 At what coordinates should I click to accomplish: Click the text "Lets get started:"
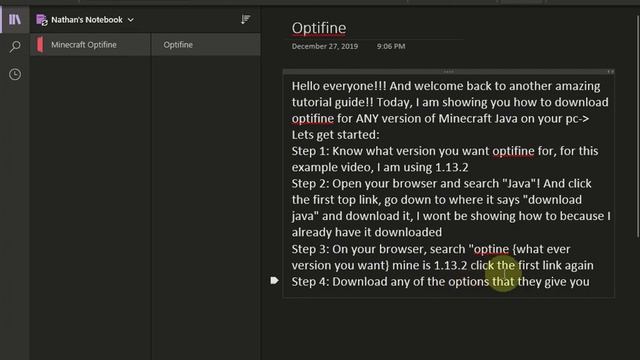(336, 135)
